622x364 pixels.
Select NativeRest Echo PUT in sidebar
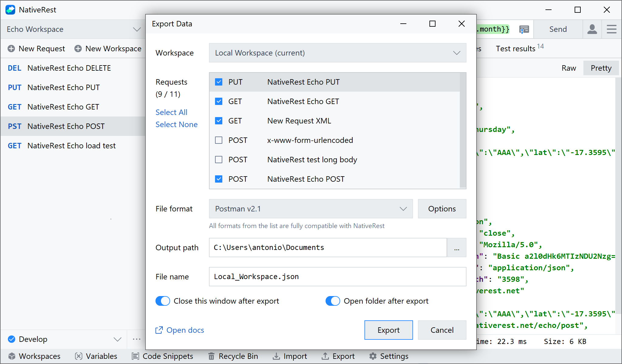coord(73,87)
